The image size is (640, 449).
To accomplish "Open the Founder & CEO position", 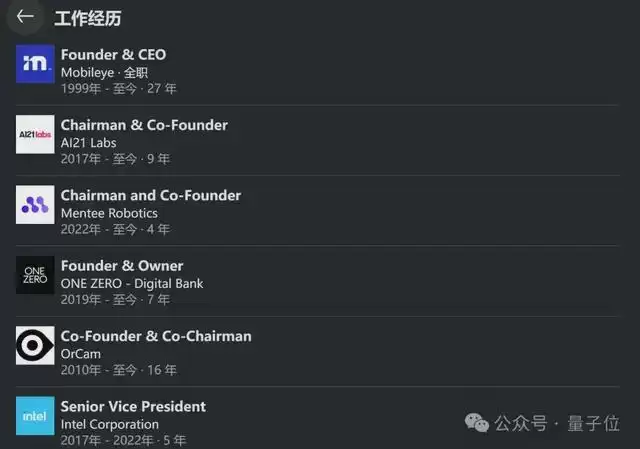I will [113, 54].
